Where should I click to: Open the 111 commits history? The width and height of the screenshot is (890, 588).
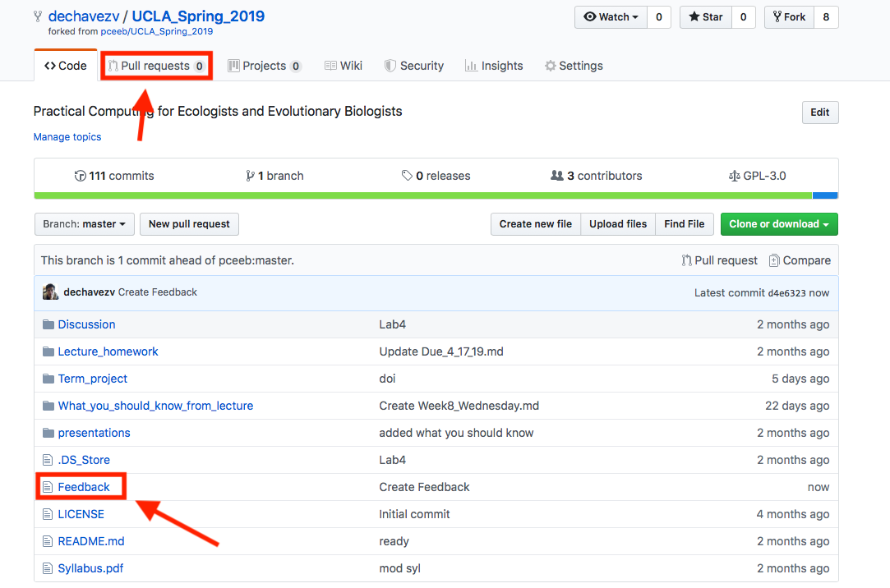[114, 176]
